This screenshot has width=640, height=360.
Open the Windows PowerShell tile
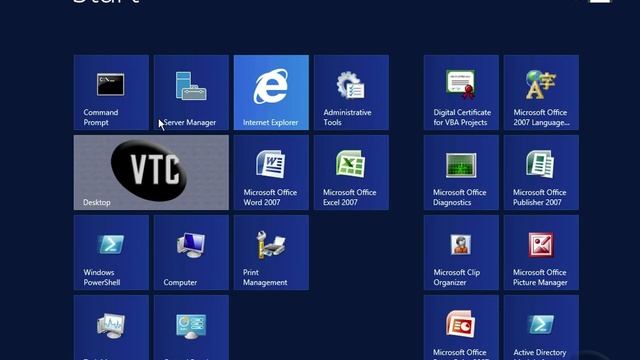(x=111, y=252)
